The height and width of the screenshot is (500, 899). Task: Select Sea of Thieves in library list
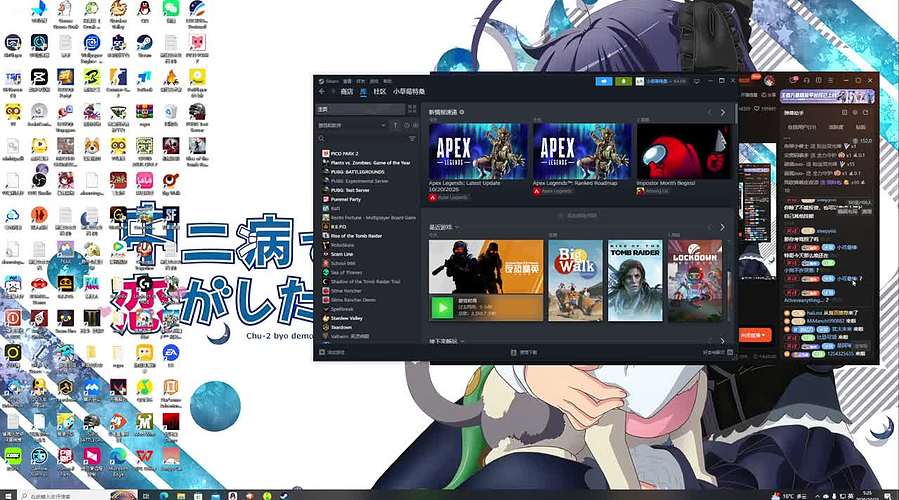(342, 273)
